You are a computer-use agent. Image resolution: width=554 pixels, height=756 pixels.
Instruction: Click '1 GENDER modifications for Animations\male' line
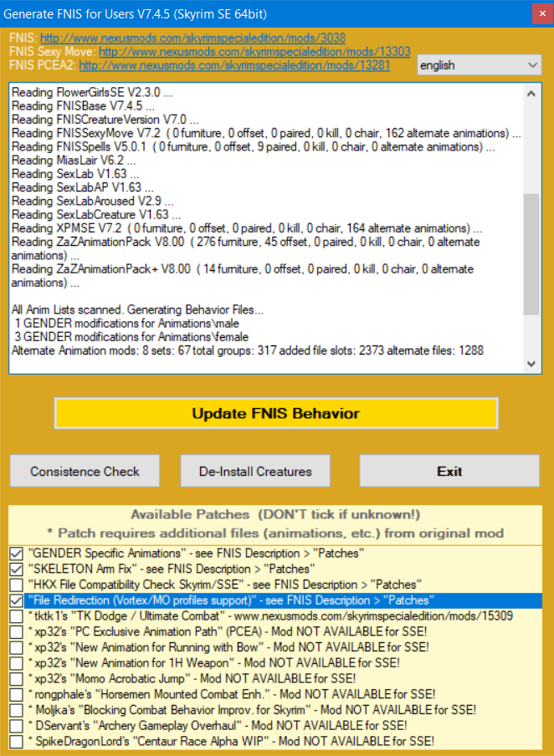click(x=126, y=323)
